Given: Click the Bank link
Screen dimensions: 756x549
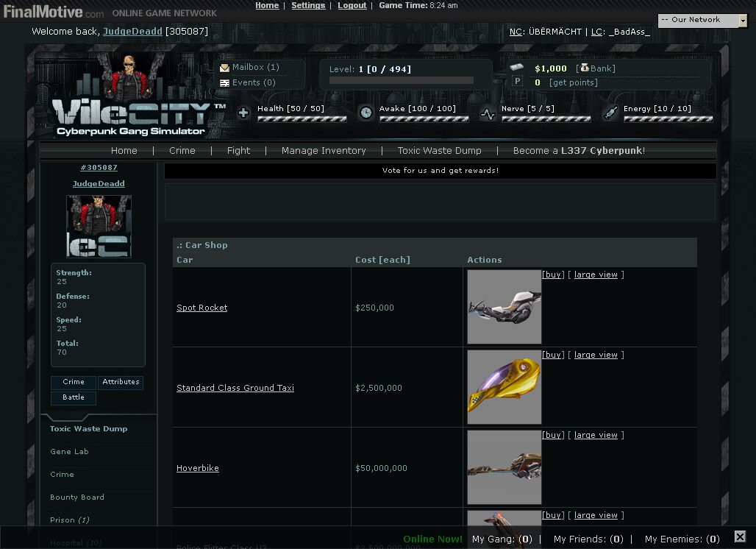Looking at the screenshot, I should click(x=602, y=68).
